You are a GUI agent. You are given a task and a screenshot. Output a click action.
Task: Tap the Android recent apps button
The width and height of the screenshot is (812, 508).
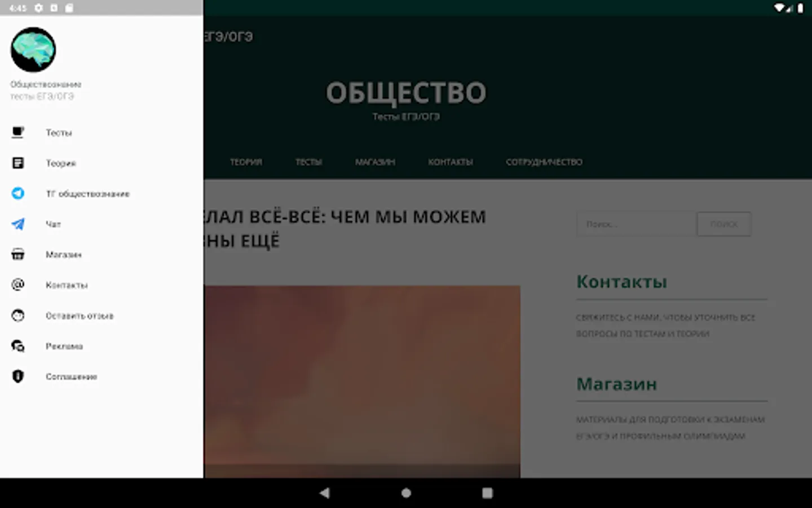point(487,493)
